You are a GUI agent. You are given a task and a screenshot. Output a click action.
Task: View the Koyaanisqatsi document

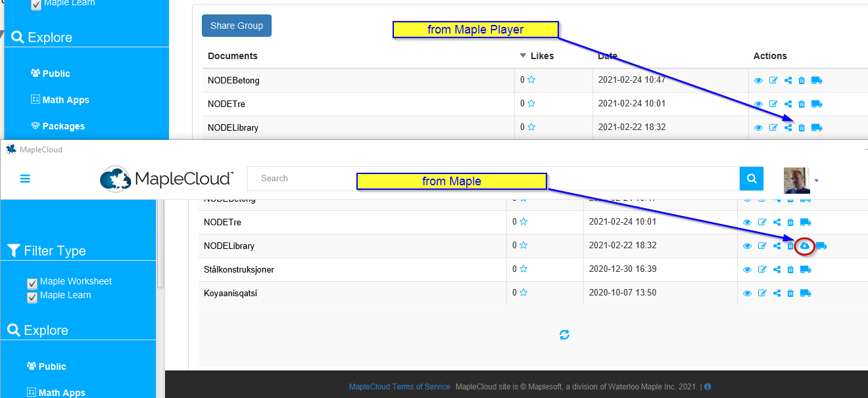click(747, 293)
